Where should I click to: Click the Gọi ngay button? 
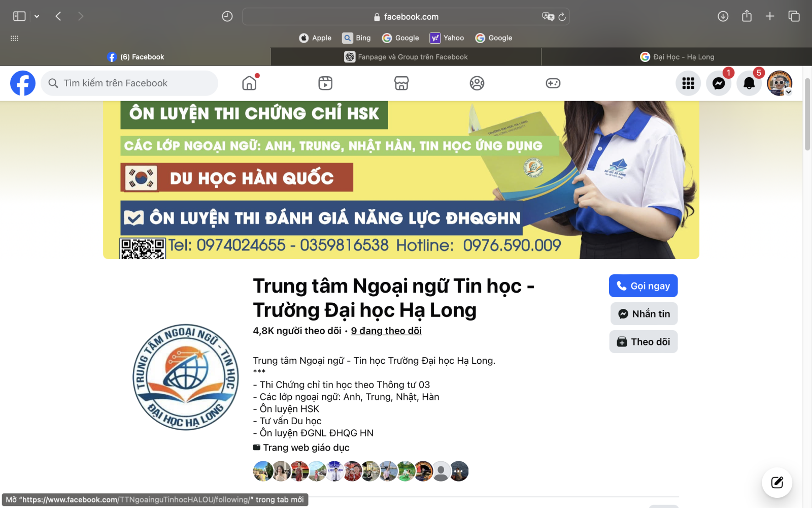point(644,286)
